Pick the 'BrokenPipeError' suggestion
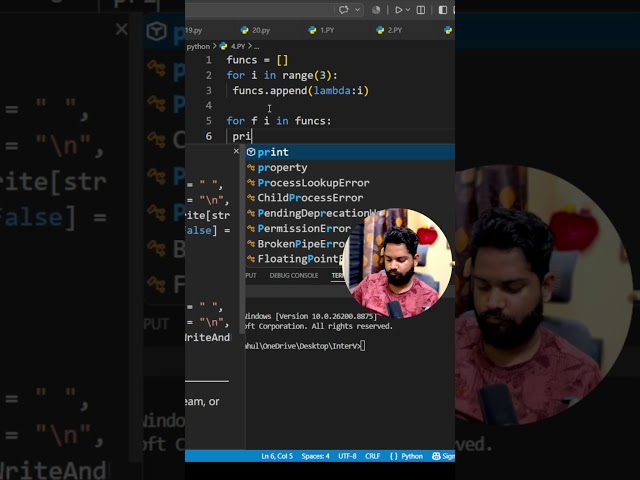This screenshot has width=640, height=480. 296,244
